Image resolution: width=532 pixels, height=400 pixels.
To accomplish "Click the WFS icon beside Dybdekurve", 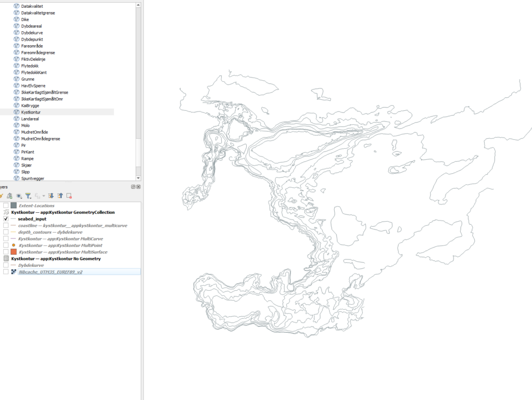I will tap(16, 32).
